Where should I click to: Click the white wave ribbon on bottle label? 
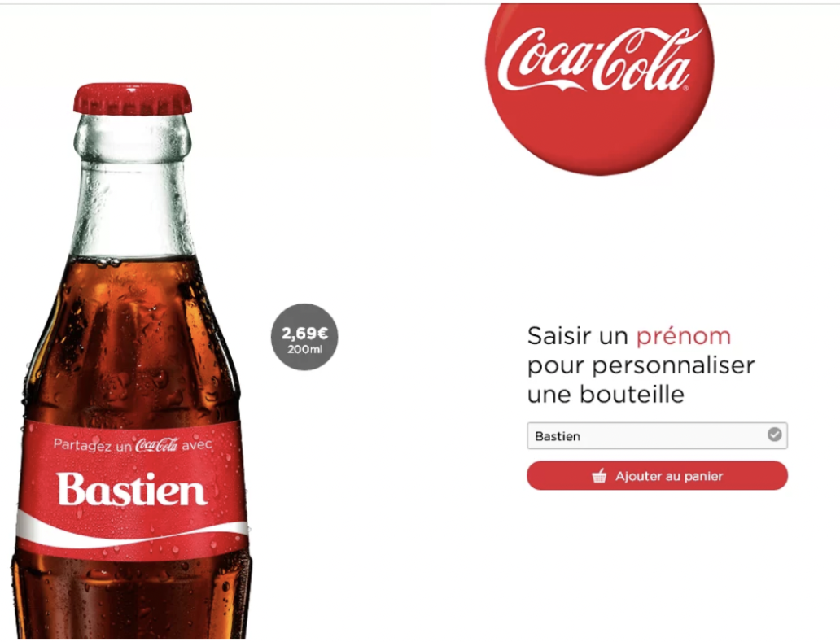[x=133, y=531]
